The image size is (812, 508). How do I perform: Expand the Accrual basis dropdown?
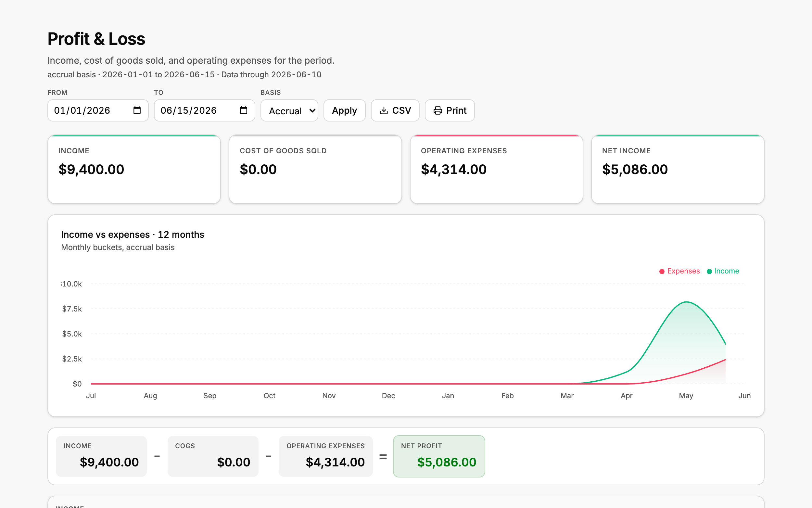[x=289, y=110]
